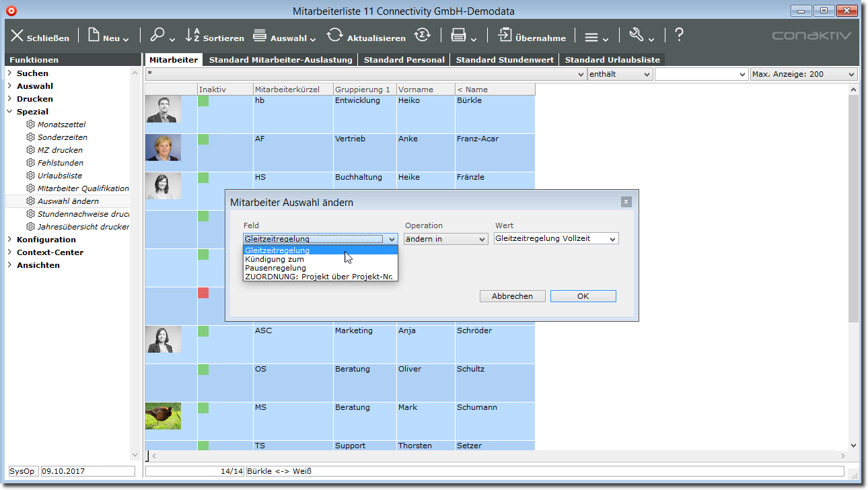Screen dimensions: 868x490
Task: Expand the Konfiguration tree node
Action: [x=9, y=240]
